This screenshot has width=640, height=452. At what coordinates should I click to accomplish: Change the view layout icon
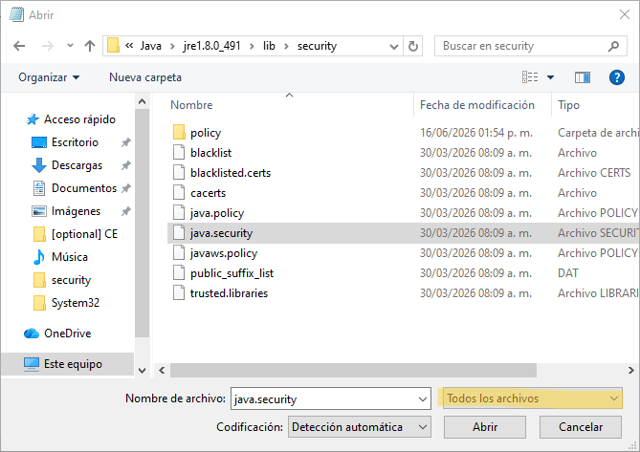click(530, 77)
